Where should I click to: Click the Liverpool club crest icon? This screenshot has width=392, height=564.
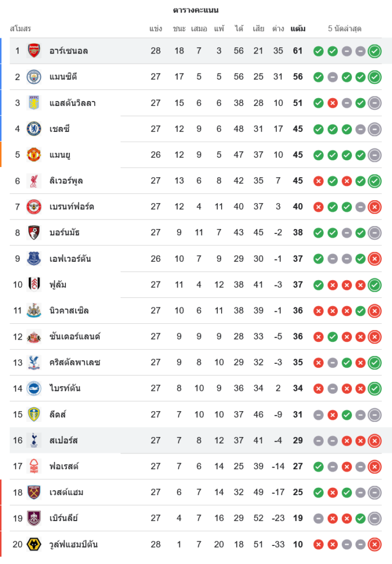34,180
